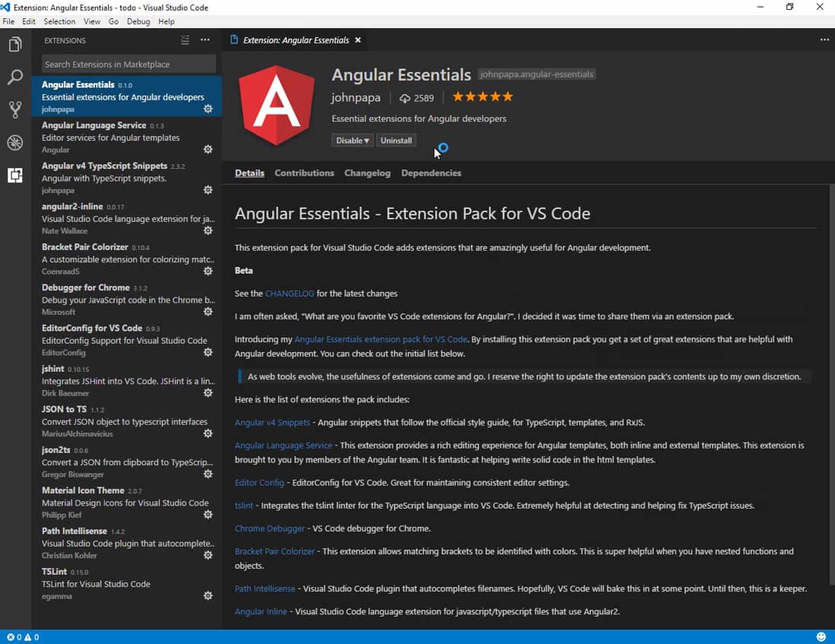Switch to the Changelog tab

[367, 173]
